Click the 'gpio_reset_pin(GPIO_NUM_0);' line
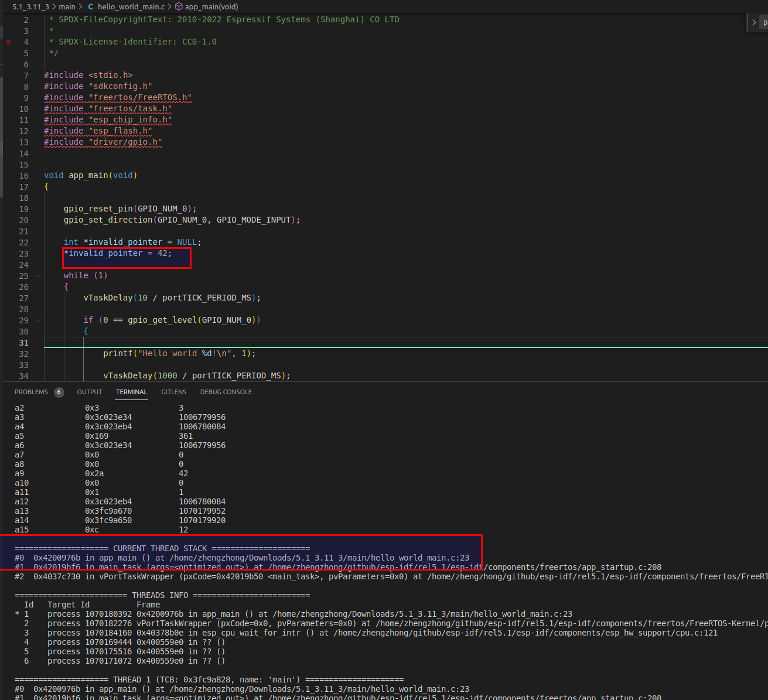This screenshot has height=700, width=768. pyautogui.click(x=130, y=209)
